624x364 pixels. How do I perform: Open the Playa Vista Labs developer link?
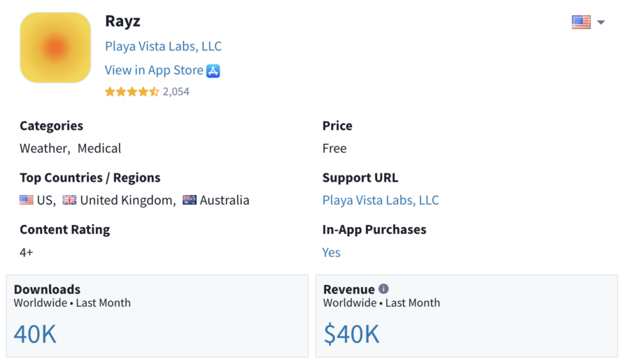163,46
